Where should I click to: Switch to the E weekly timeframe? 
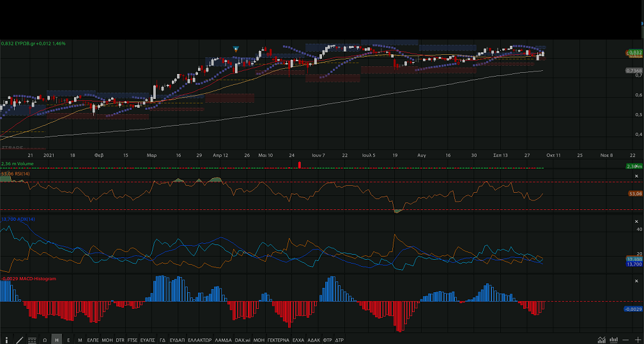point(68,340)
